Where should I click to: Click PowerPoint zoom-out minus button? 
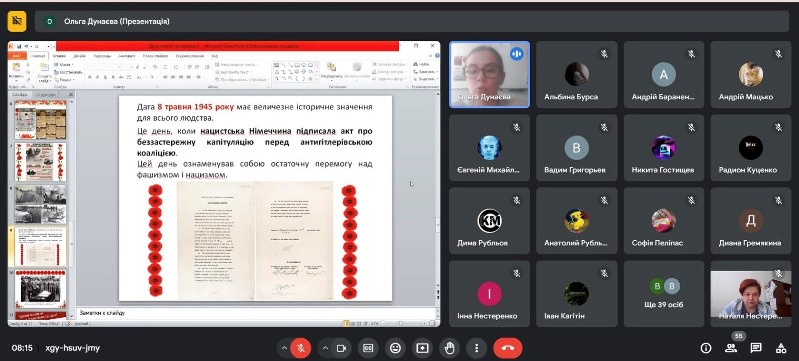pos(385,323)
